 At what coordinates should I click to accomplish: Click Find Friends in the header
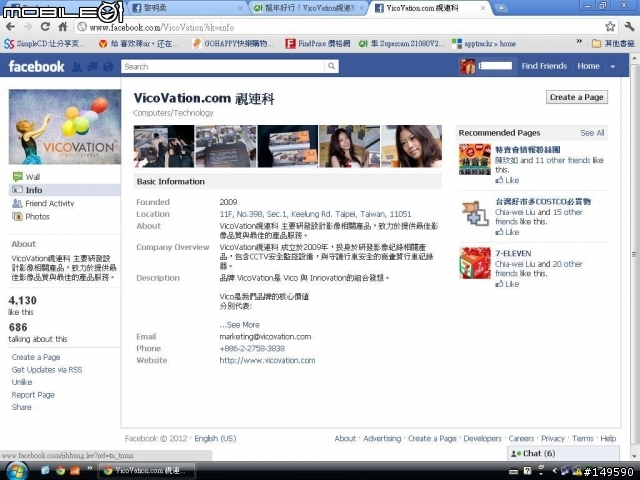pos(544,66)
